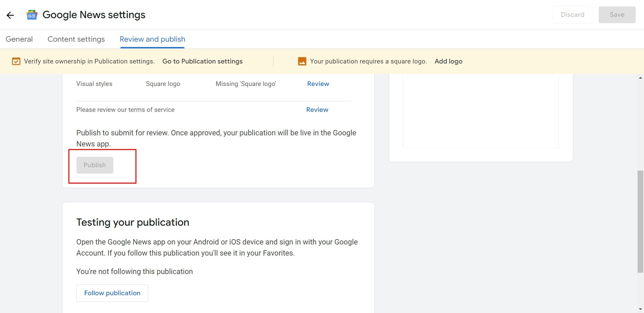Click the 'Testing your publication' heading

click(133, 222)
